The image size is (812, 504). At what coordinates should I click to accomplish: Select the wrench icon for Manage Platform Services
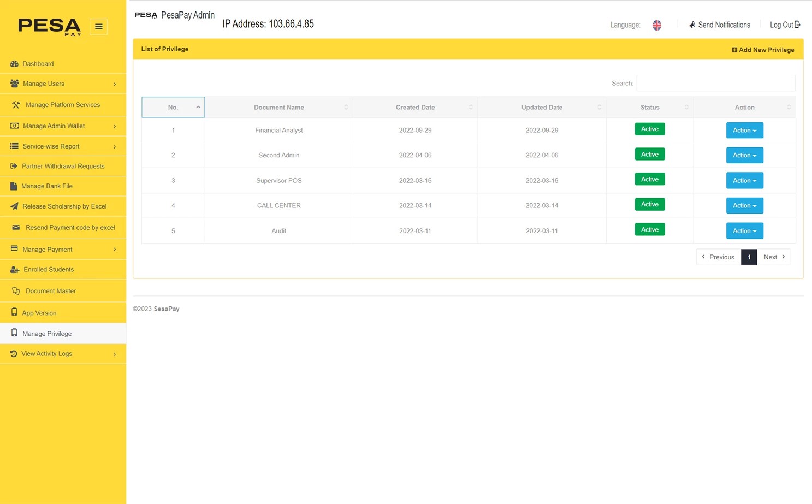(x=16, y=105)
